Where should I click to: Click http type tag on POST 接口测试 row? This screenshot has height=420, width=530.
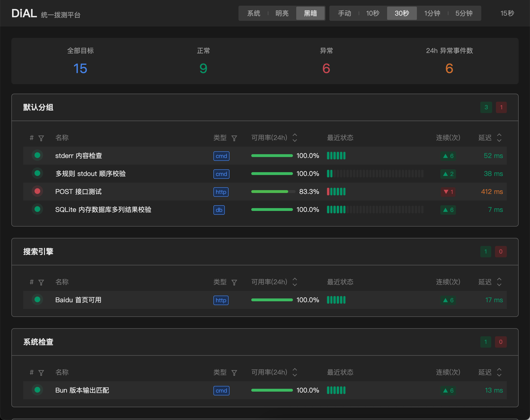click(x=221, y=192)
